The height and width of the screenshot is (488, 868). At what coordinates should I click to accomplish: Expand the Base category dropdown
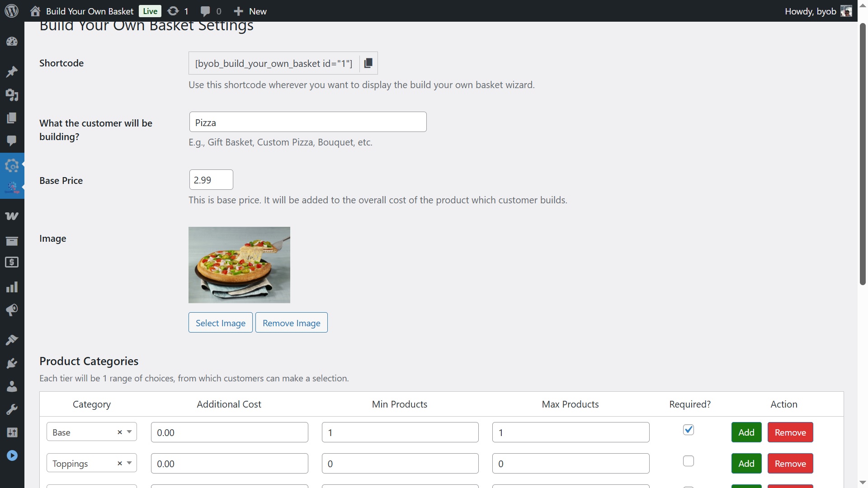pyautogui.click(x=129, y=432)
